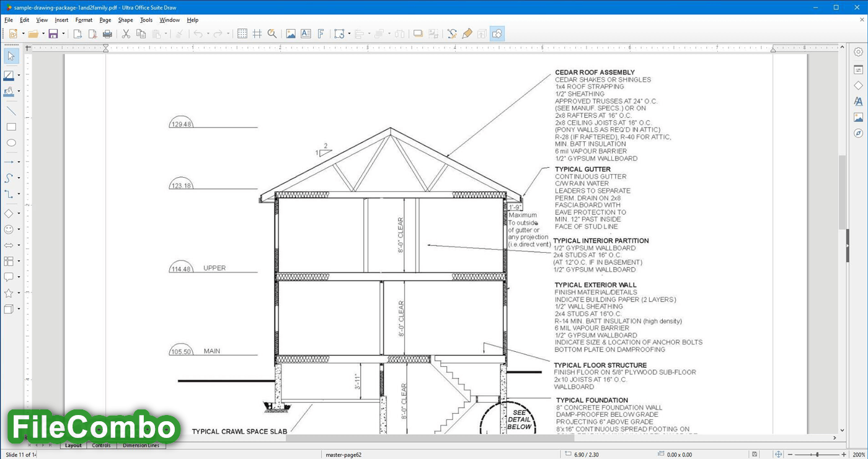Select the Stars and Banners tool
The image size is (868, 459).
[x=9, y=293]
